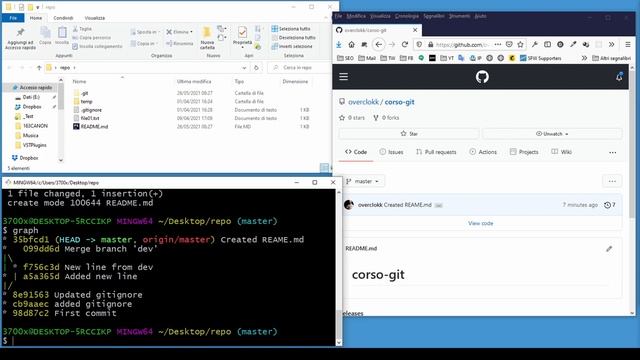Expand more bookmarks chevron in bookmarks bar
The image size is (640, 360).
pyautogui.click(x=584, y=58)
